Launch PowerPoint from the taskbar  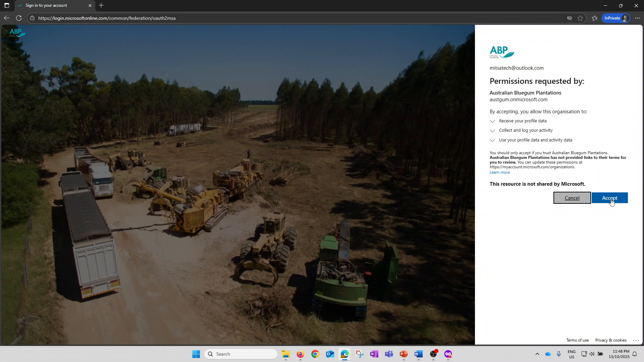point(404,354)
